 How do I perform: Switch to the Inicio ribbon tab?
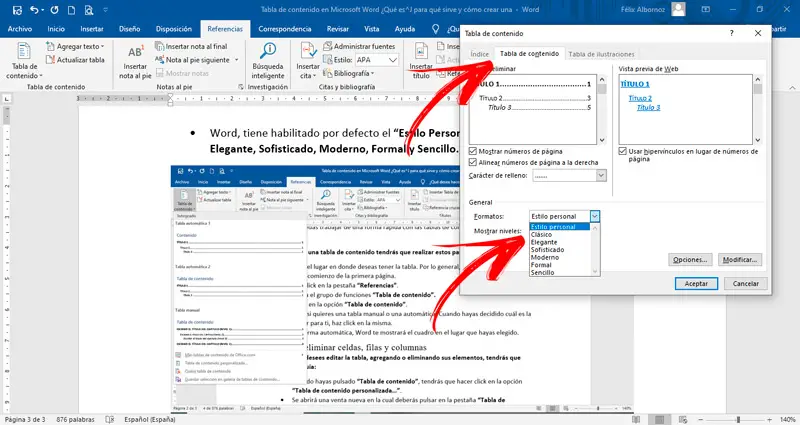(x=56, y=29)
